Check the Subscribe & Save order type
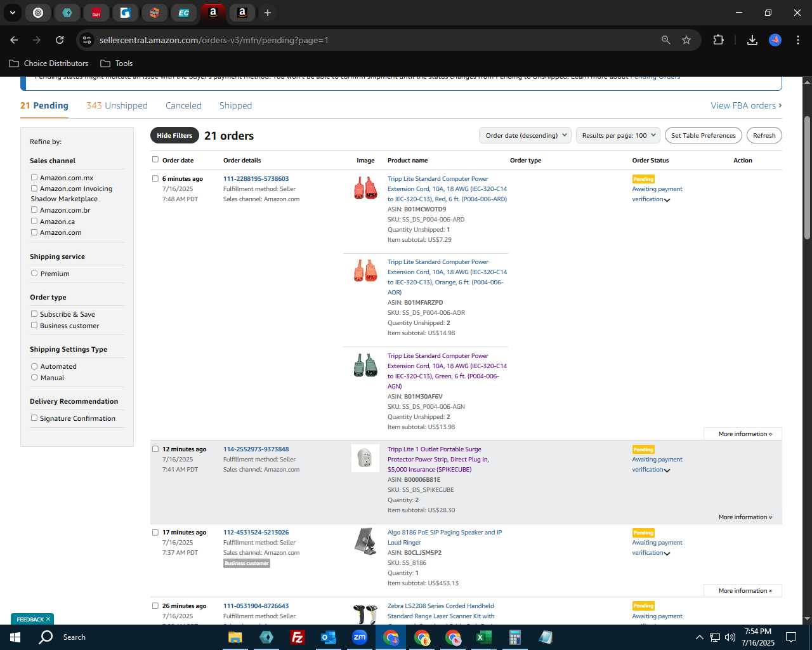Viewport: 812px width, 650px height. (34, 314)
